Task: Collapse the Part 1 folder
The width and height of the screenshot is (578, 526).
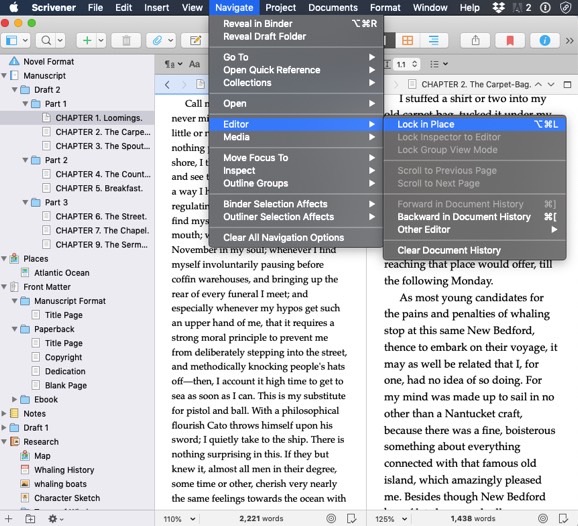Action: [x=25, y=104]
